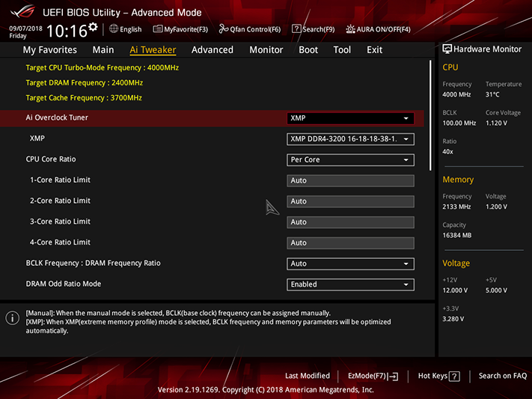Screen dimensions: 532x399
Task: Expand the CPU Core Ratio dropdown
Action: 350,159
